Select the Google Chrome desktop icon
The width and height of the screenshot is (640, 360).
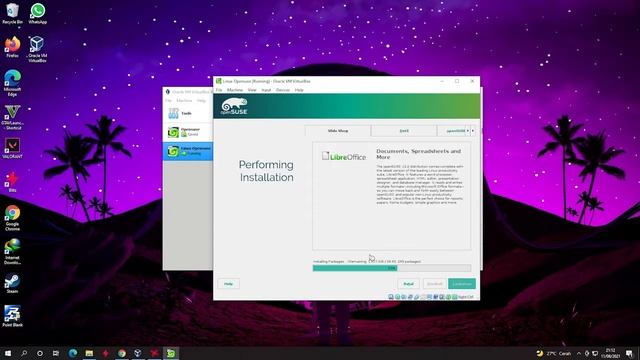pos(12,218)
